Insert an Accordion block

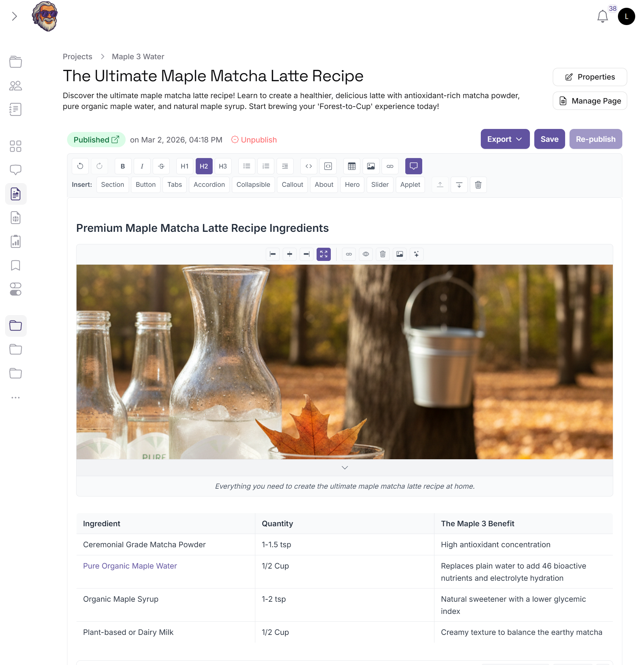tap(209, 184)
